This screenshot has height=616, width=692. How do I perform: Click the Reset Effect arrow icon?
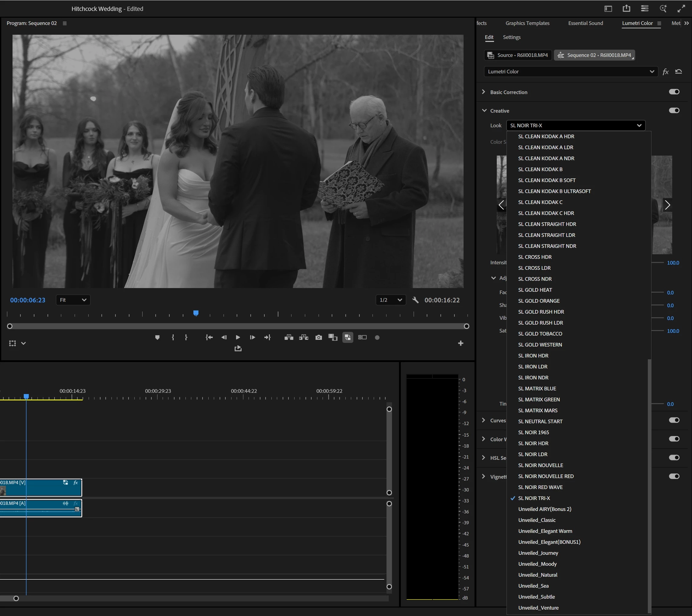[x=679, y=72]
